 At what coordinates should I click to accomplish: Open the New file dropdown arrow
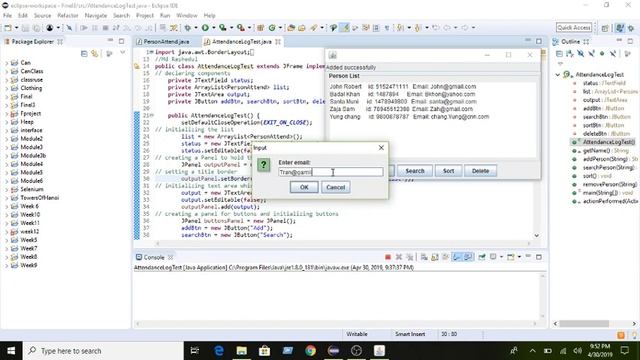click(16, 28)
